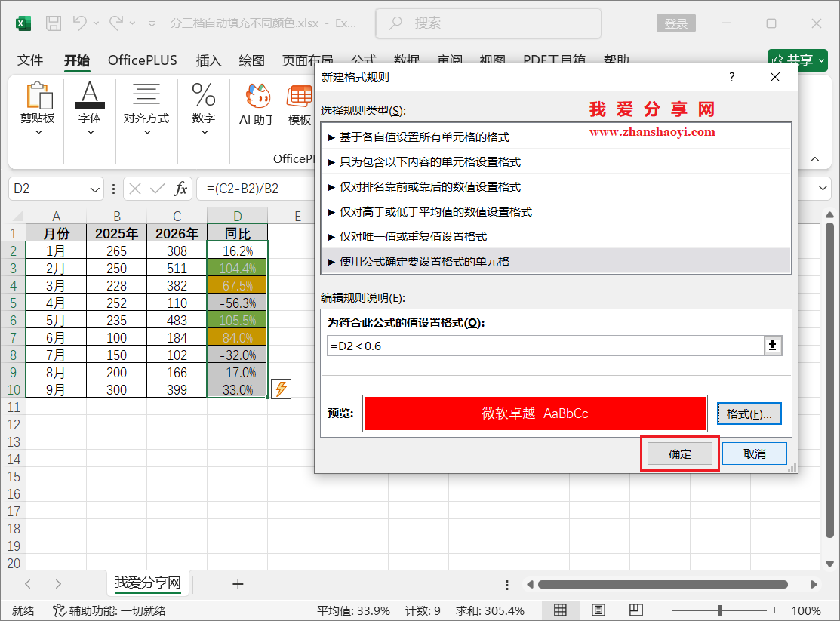
Task: Click the 登录 sign-in button
Action: pyautogui.click(x=675, y=23)
